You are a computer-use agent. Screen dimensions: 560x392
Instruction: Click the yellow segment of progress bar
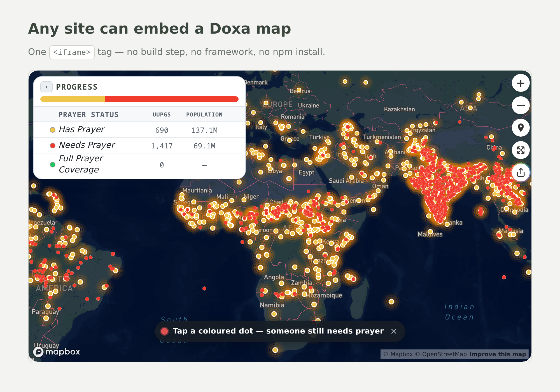73,99
